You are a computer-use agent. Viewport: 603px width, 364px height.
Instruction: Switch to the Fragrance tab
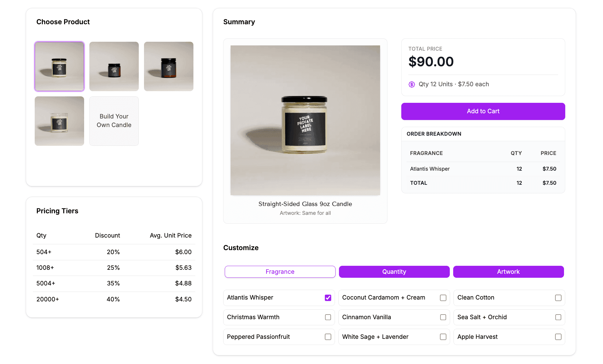coord(280,272)
